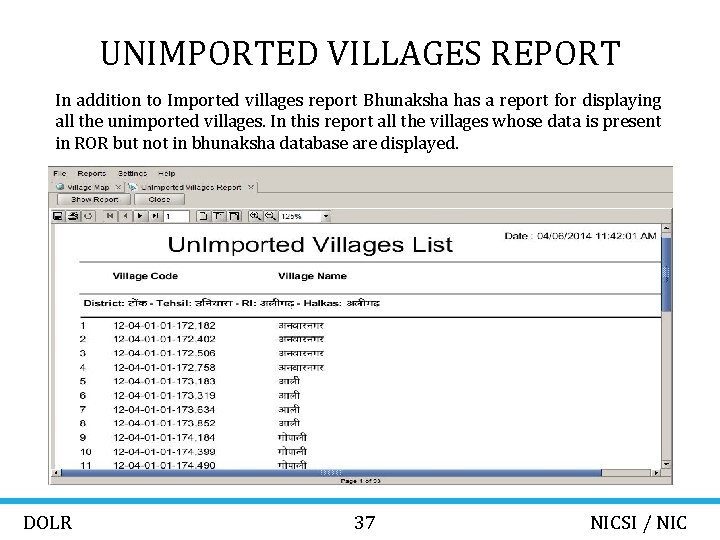The width and height of the screenshot is (720, 540).
Task: Open the 125% zoom dropdown
Action: coord(326,216)
